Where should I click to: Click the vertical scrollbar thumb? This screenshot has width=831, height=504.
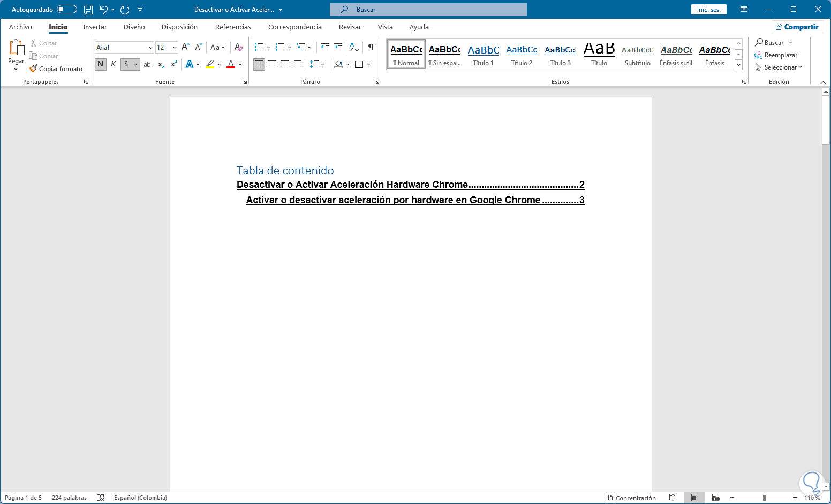[826, 120]
